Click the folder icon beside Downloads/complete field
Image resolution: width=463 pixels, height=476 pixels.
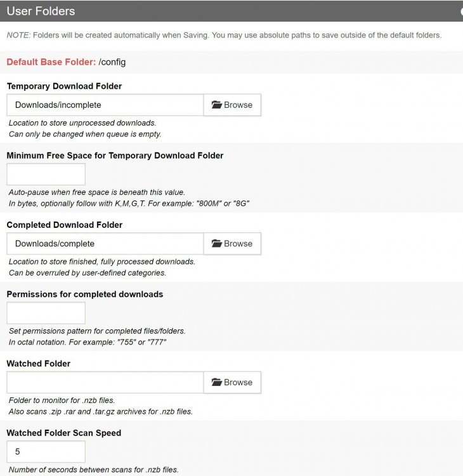(216, 244)
